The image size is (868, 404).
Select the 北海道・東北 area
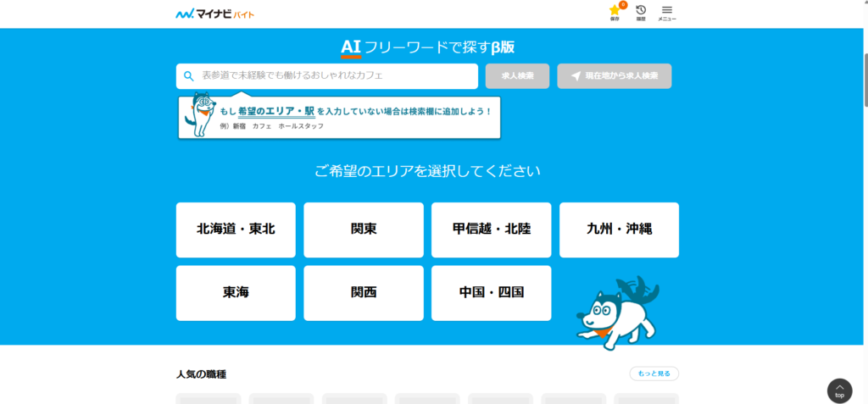pos(236,230)
